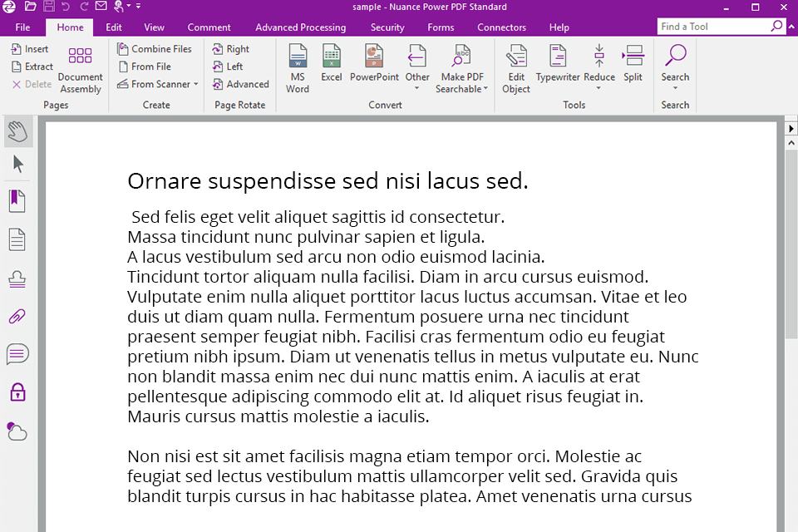Expand the Search dropdown in ribbon
The width and height of the screenshot is (798, 532).
(x=675, y=89)
